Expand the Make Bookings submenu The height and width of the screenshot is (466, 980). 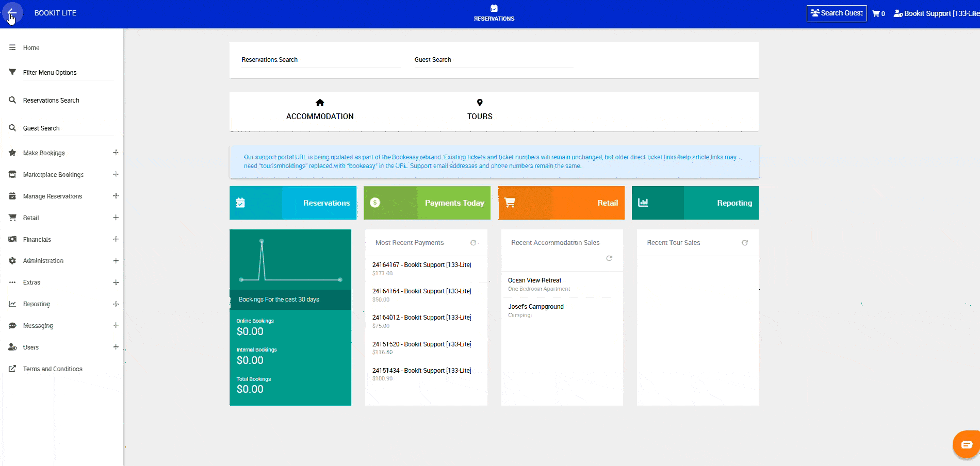point(116,153)
